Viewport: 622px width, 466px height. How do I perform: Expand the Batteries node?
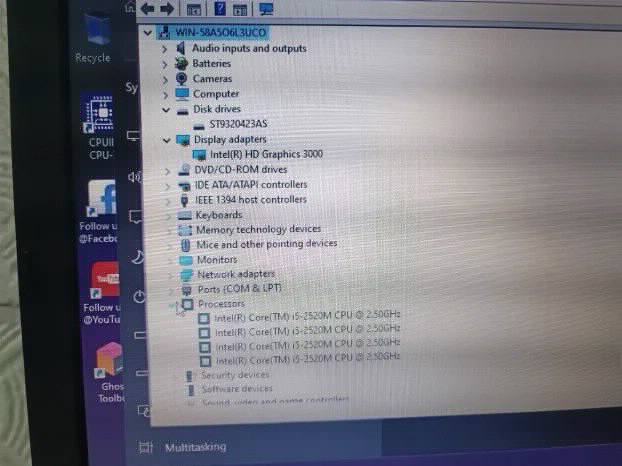(165, 64)
